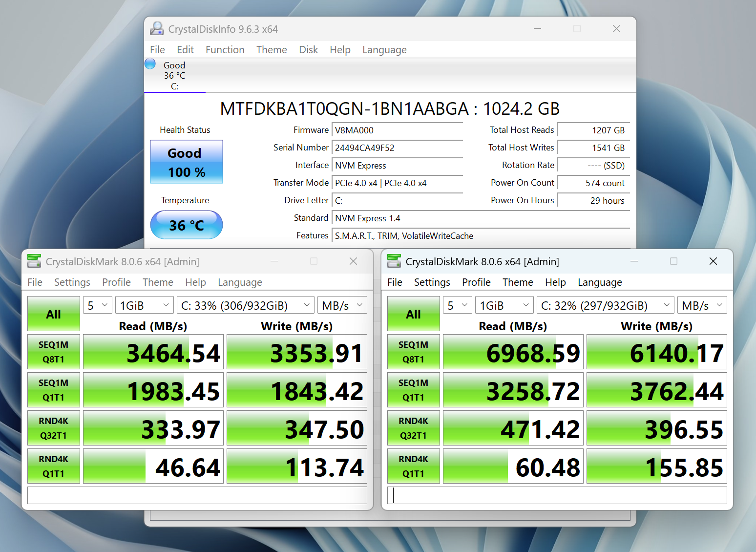Click the Total Host Writes value 1541 GB
The width and height of the screenshot is (756, 552).
593,148
